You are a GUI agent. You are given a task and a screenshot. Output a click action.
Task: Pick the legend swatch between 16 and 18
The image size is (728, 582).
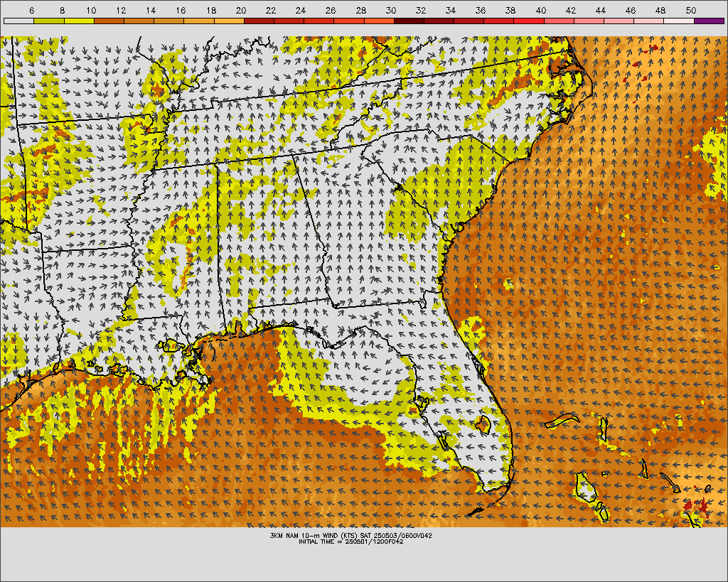click(x=199, y=21)
